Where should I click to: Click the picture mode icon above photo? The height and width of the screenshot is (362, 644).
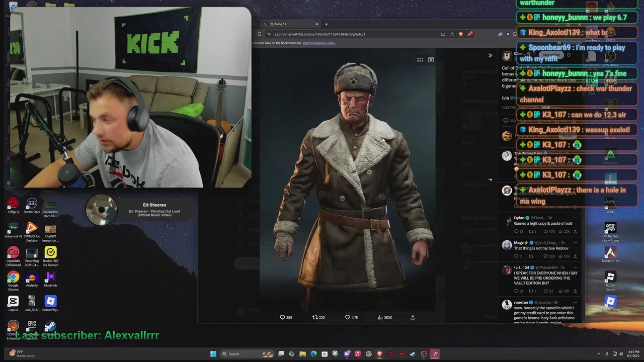pos(431,59)
